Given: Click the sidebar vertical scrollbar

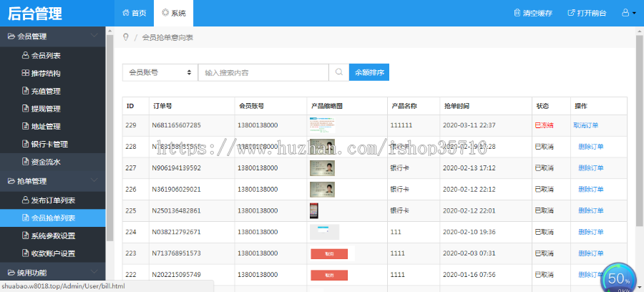Looking at the screenshot, I should 109,137.
